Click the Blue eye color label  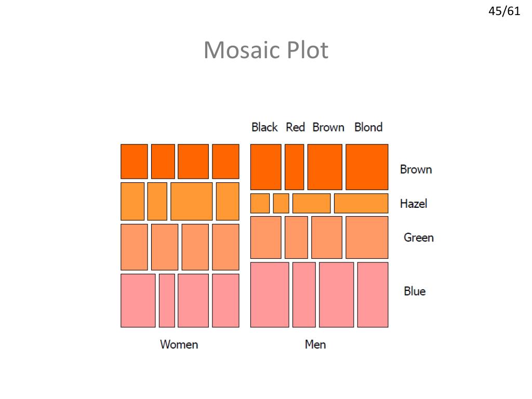[x=415, y=291]
